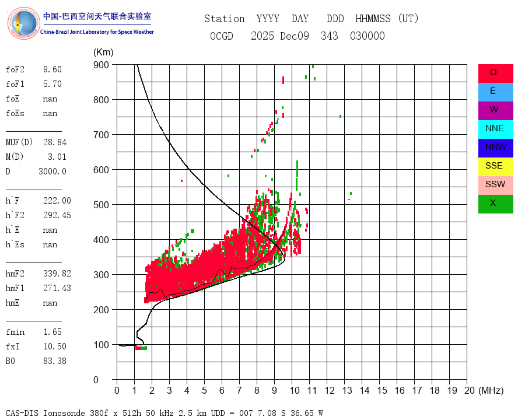Click the h`F value 222.00
The width and height of the screenshot is (525, 420).
[57, 201]
